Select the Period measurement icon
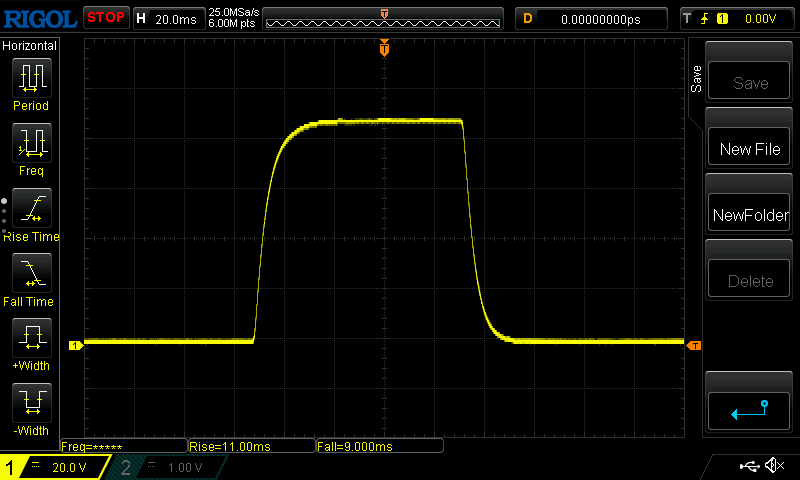800x480 pixels. point(32,78)
